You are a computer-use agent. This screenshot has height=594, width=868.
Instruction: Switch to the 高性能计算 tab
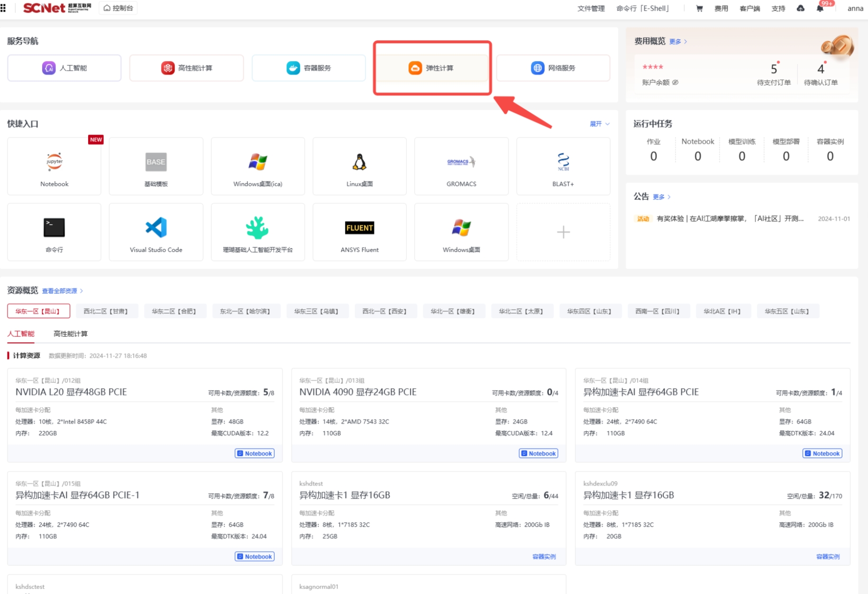click(x=70, y=334)
